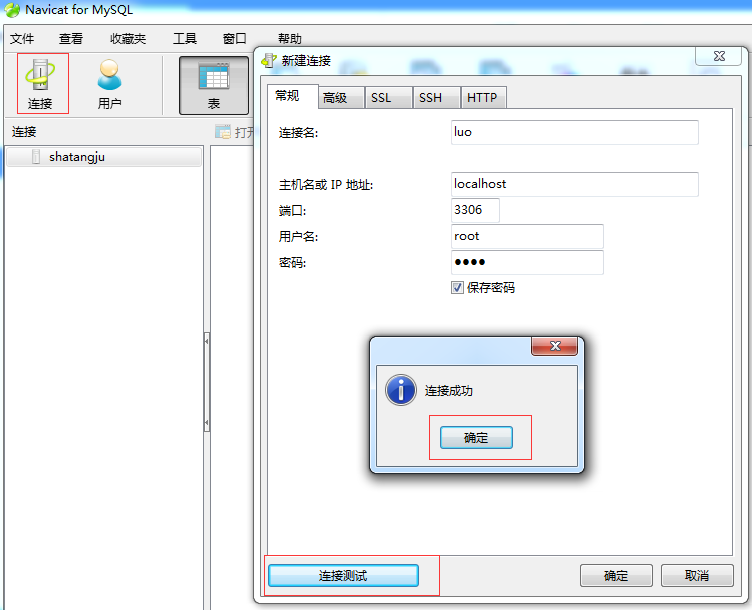Click the Navicat for MySQL app icon
Image resolution: width=752 pixels, height=610 pixels.
point(12,10)
